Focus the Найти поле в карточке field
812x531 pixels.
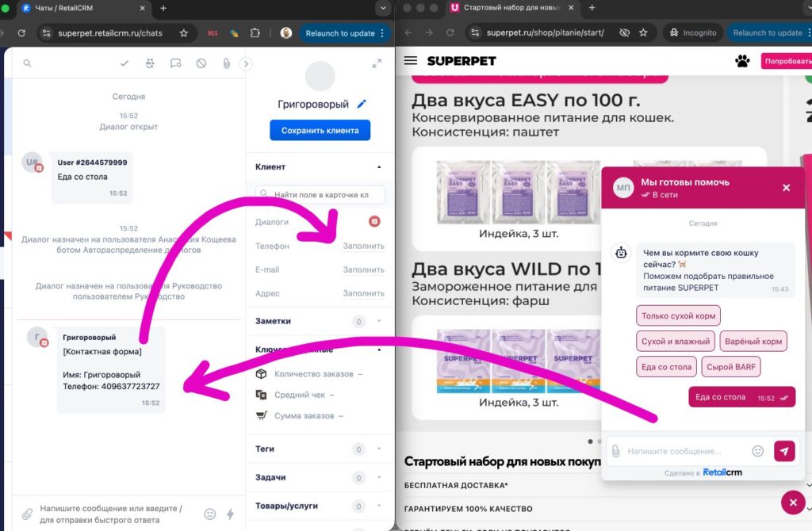320,195
